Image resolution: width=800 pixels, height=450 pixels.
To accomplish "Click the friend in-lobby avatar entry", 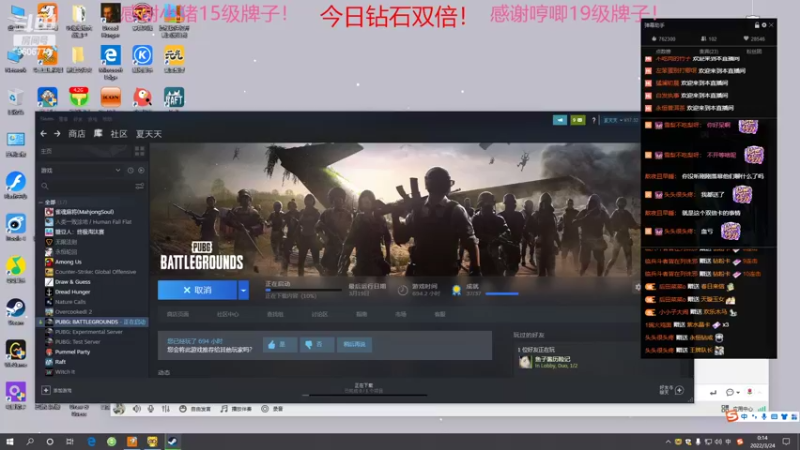I will point(526,362).
